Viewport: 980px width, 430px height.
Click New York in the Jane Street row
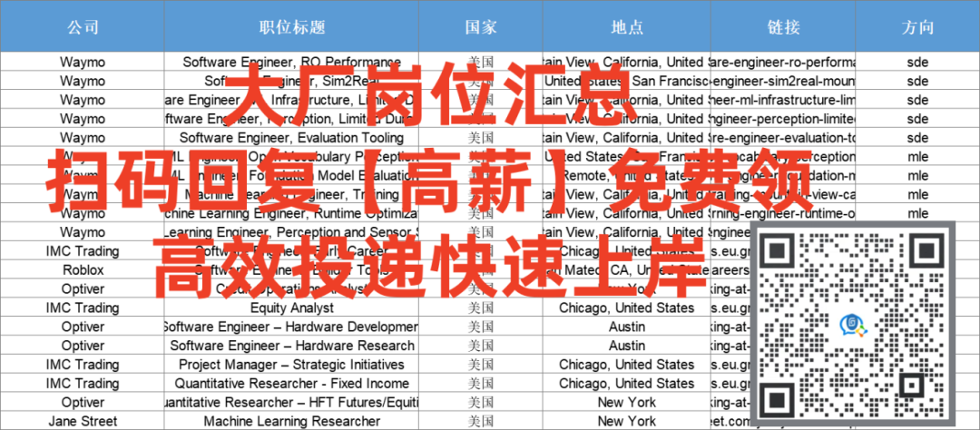point(627,421)
